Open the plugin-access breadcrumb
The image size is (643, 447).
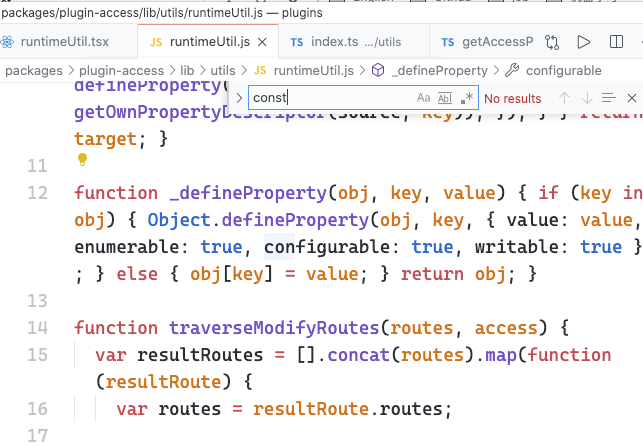point(121,71)
